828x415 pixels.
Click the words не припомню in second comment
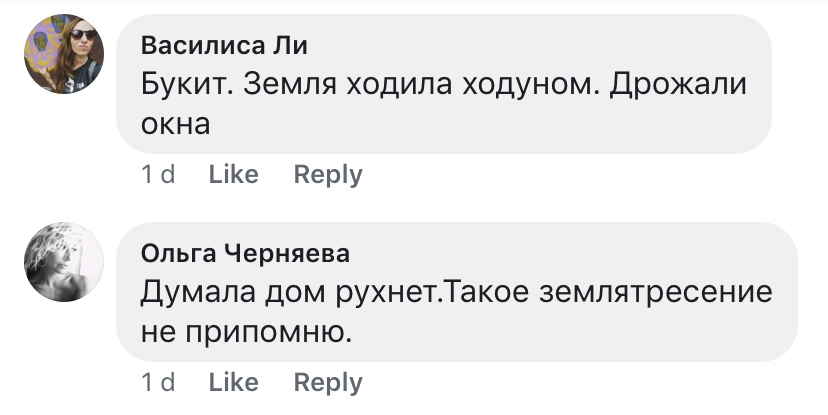coord(246,333)
